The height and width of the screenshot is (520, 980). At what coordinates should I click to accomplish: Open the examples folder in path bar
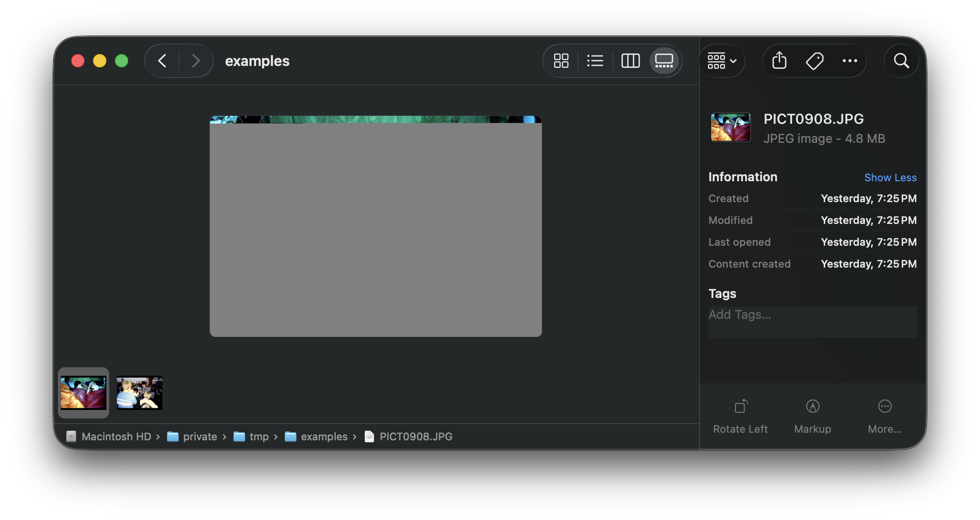[x=316, y=436]
